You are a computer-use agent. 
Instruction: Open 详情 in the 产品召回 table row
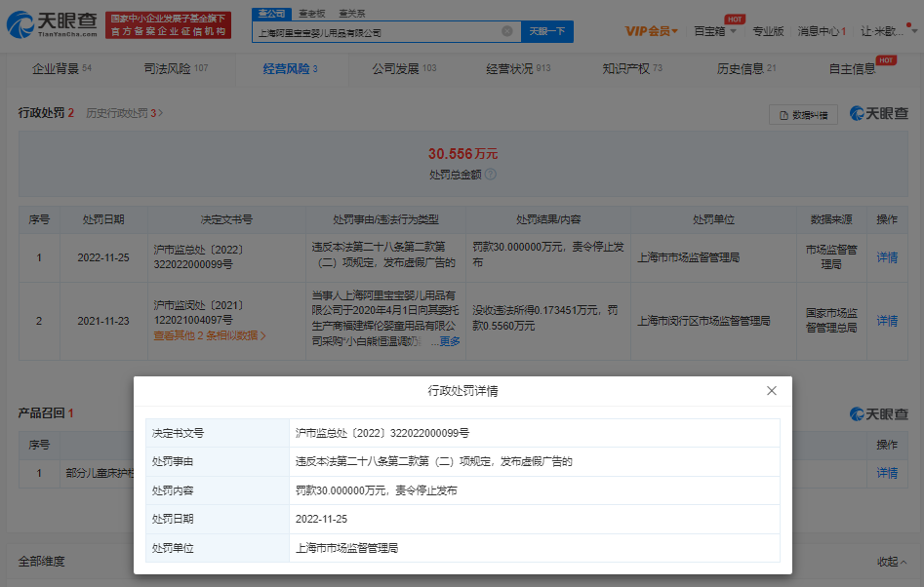coord(887,473)
